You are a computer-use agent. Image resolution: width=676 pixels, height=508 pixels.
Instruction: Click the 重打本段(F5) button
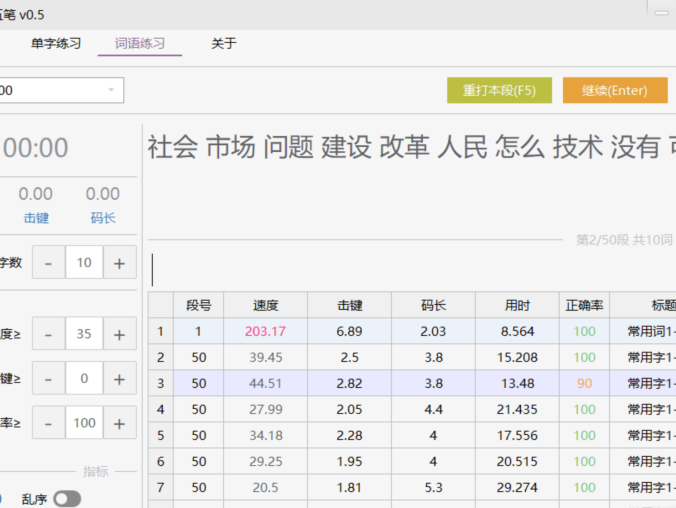[499, 90]
